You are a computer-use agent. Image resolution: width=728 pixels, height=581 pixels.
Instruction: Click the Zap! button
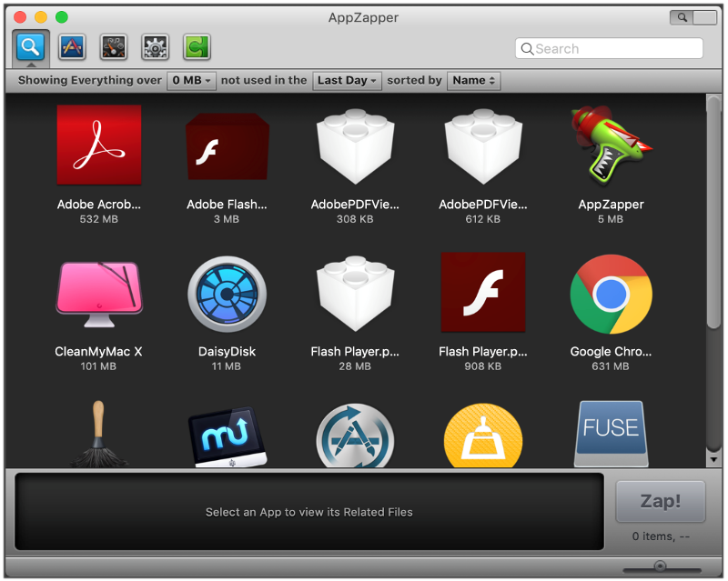(x=661, y=501)
